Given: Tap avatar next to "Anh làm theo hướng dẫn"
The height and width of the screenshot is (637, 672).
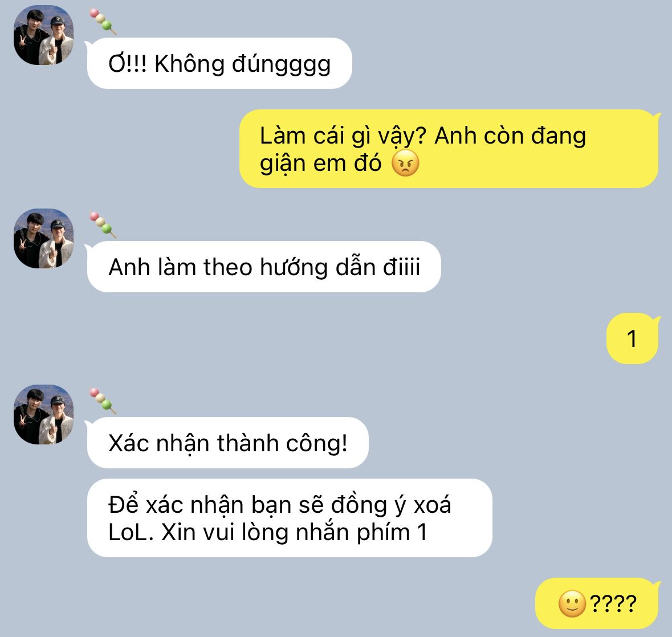Looking at the screenshot, I should coord(44,239).
